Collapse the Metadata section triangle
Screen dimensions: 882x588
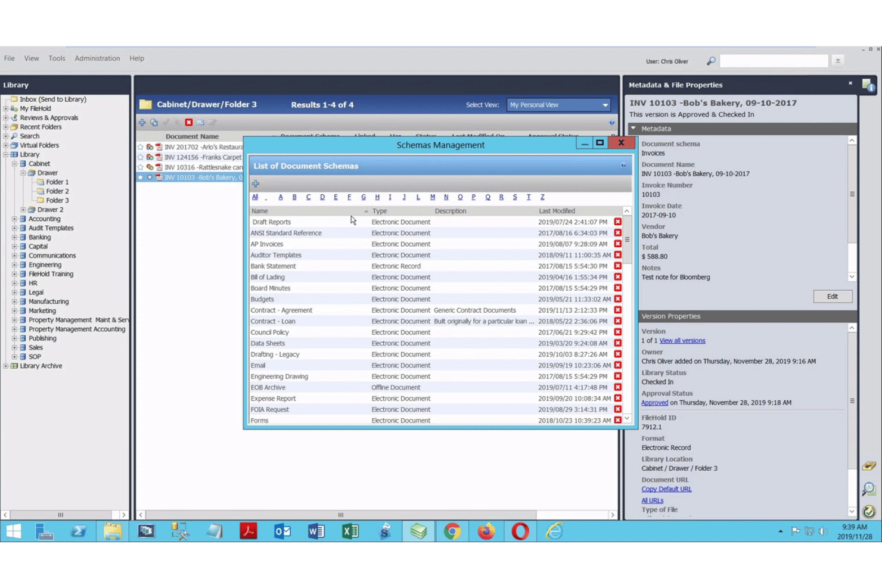tap(633, 128)
